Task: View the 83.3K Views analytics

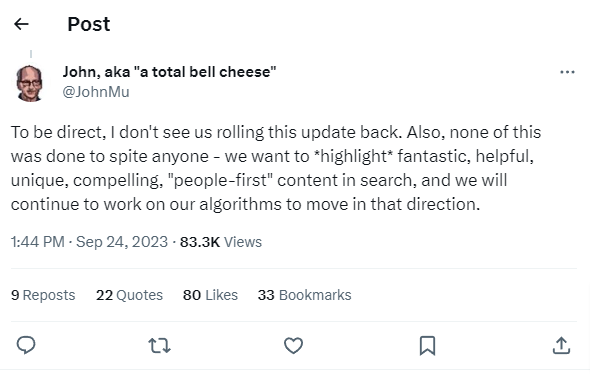Action: [x=221, y=242]
